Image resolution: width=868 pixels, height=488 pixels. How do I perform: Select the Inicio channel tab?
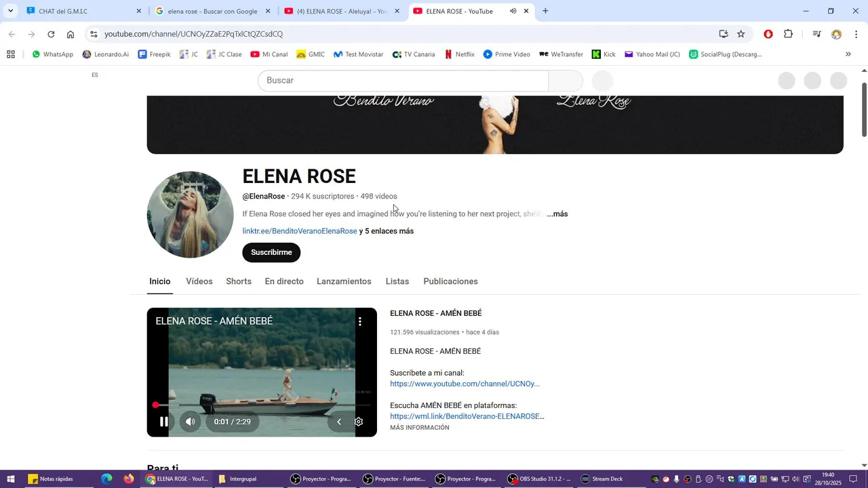coord(160,281)
